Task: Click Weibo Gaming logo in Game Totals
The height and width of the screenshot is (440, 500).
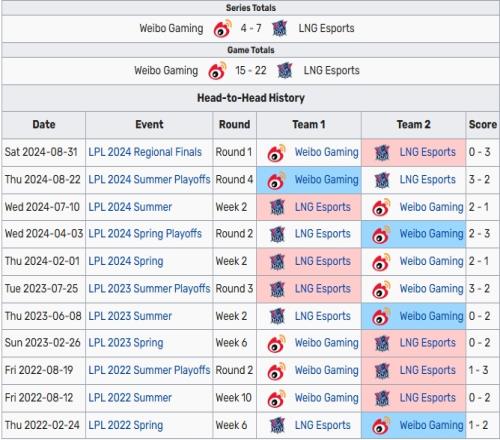Action: pos(217,71)
